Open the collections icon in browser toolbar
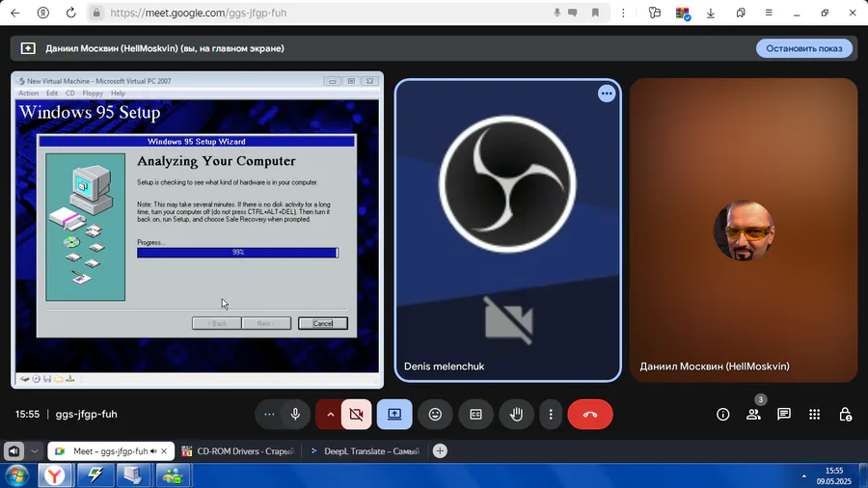Screen dimensions: 868x488 [x=741, y=13]
